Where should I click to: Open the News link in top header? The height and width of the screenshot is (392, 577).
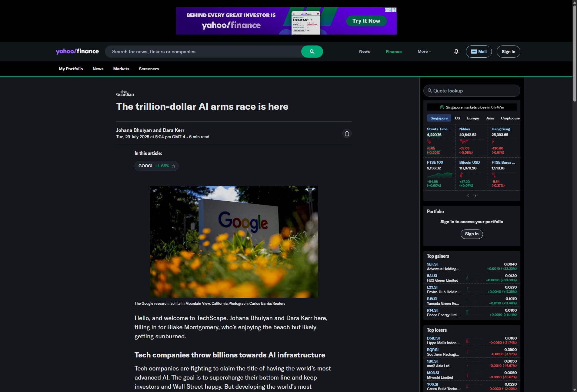[x=364, y=52]
